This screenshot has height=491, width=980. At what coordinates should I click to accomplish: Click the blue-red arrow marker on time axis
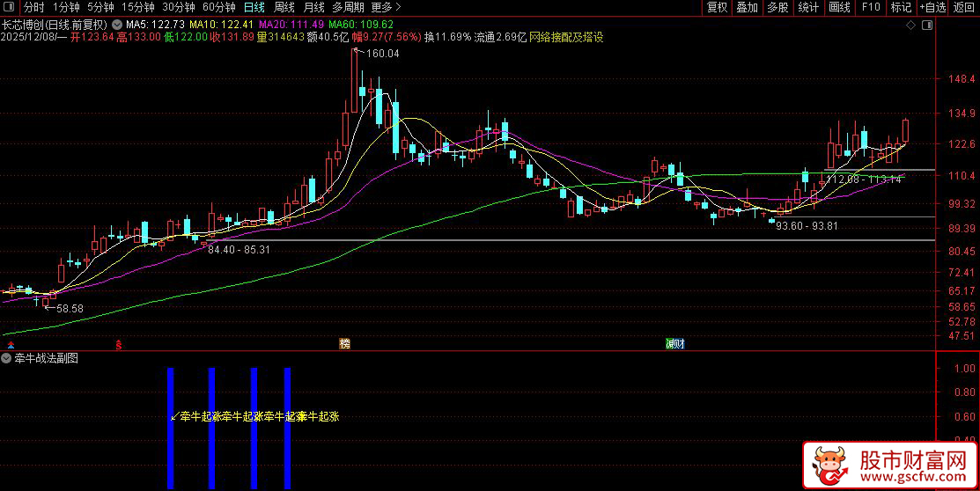[x=11, y=344]
